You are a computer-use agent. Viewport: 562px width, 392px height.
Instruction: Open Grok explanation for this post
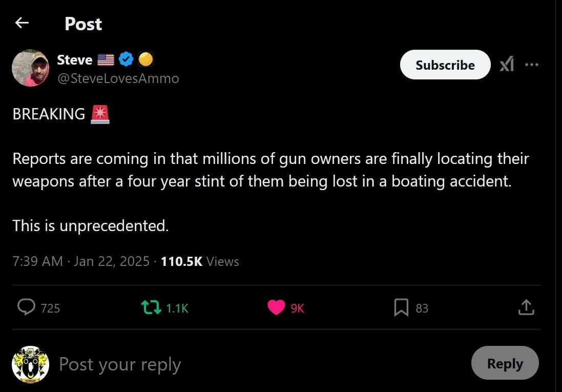[x=507, y=65]
